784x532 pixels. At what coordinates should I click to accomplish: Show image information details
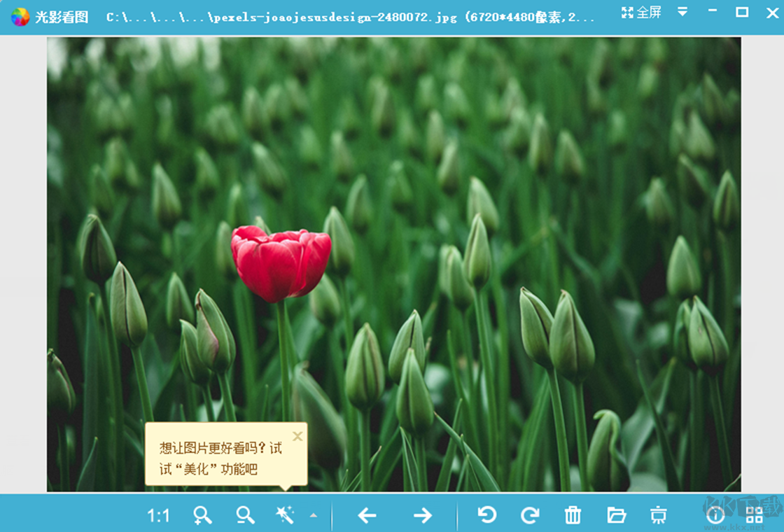(x=716, y=515)
